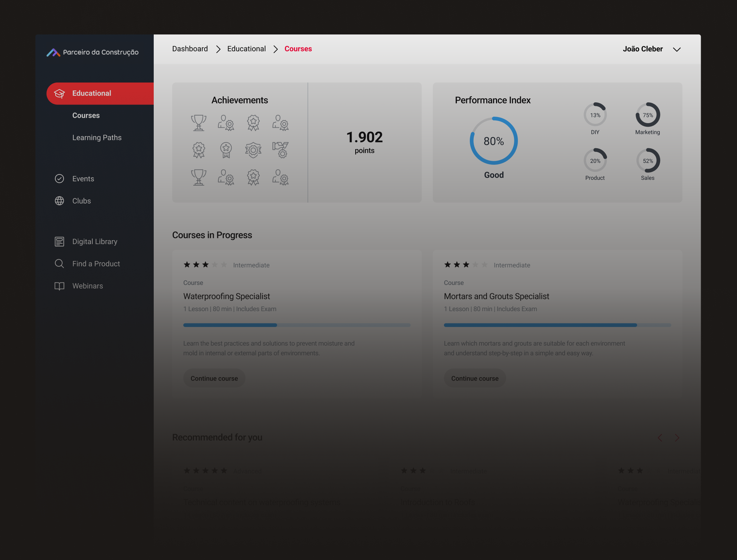Click the Dashboard breadcrumb link

190,48
